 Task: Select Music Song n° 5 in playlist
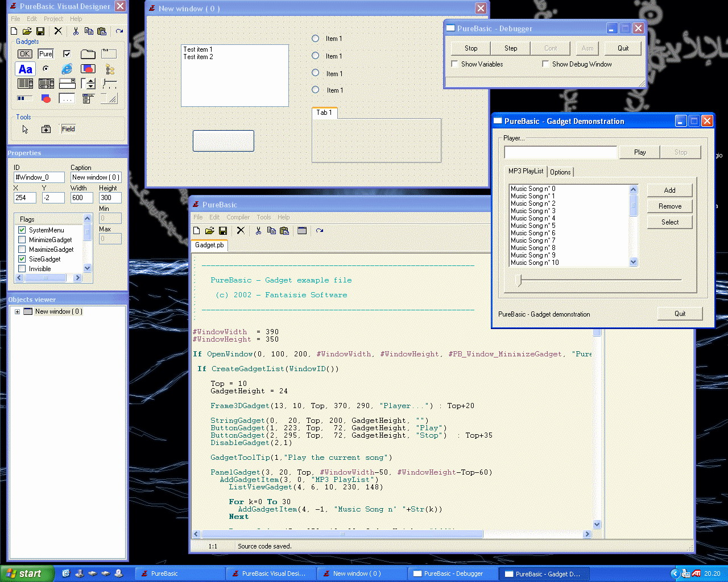[x=569, y=226]
